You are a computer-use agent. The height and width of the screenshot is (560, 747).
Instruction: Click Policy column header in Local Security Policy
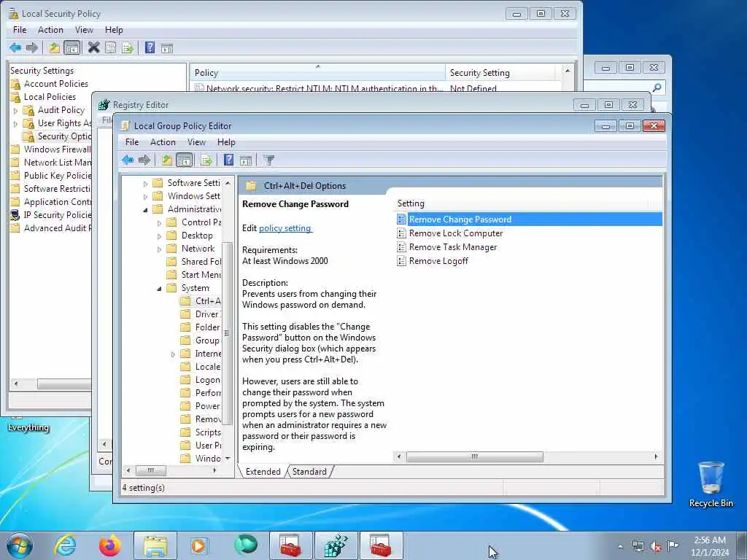(317, 72)
